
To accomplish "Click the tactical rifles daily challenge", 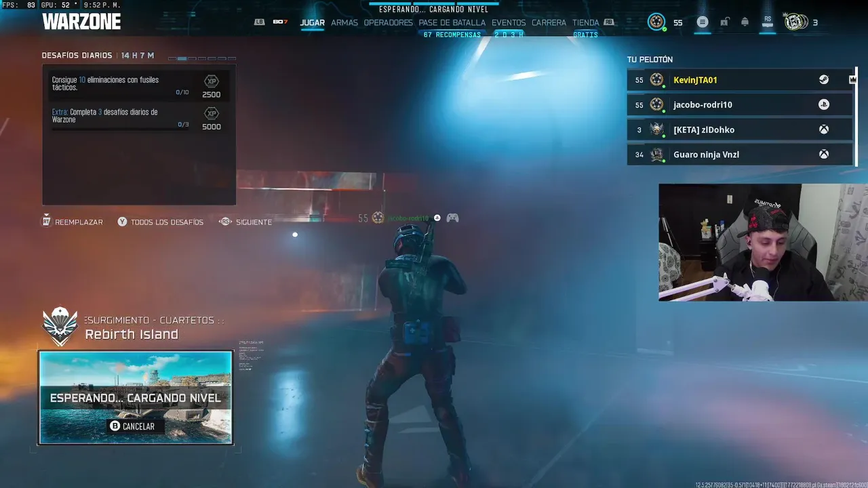I will pos(139,87).
